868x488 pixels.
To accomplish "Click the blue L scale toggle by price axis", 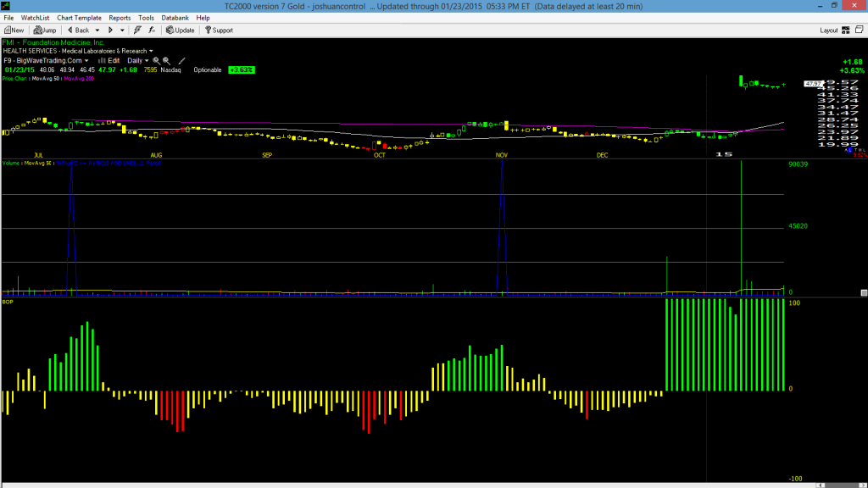I will pyautogui.click(x=850, y=151).
